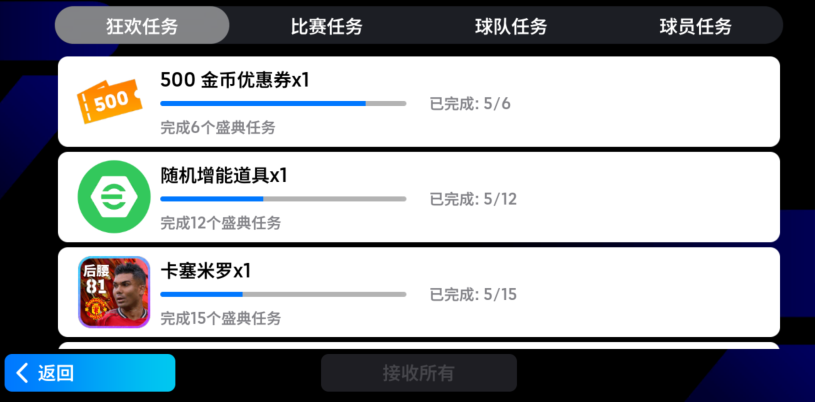Click the 已完成: 5/6 status text
This screenshot has height=402, width=815.
pyautogui.click(x=470, y=103)
